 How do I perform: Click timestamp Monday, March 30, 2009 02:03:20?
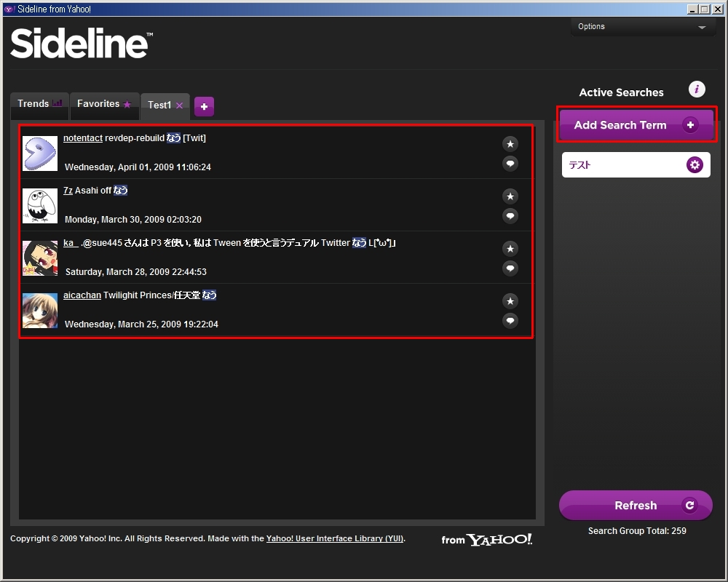133,220
